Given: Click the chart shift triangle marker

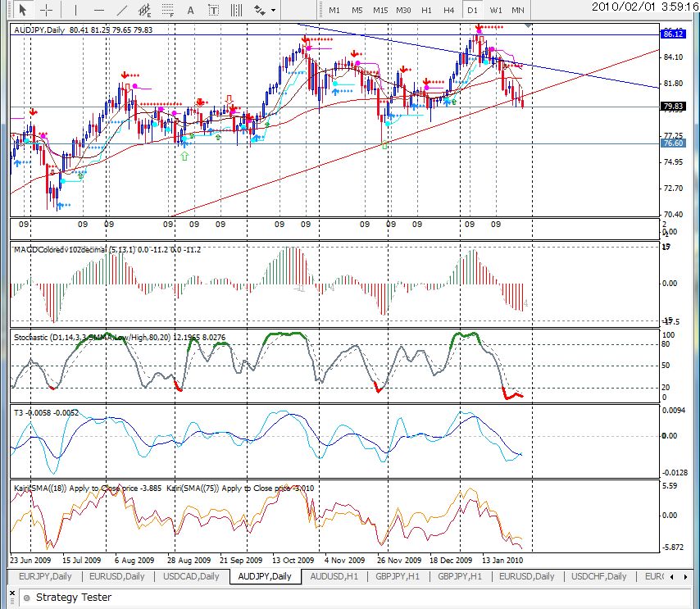Looking at the screenshot, I should coord(528,26).
